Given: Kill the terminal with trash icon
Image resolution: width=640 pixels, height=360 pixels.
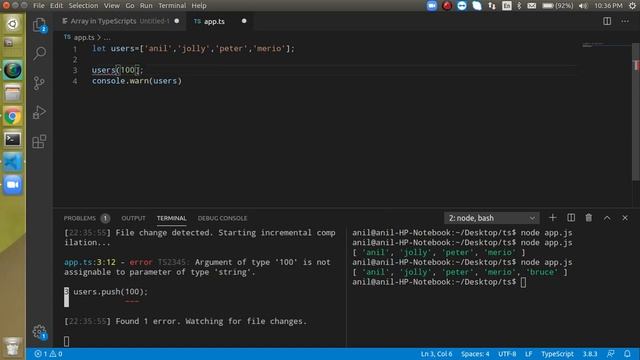Looking at the screenshot, I should 589,218.
